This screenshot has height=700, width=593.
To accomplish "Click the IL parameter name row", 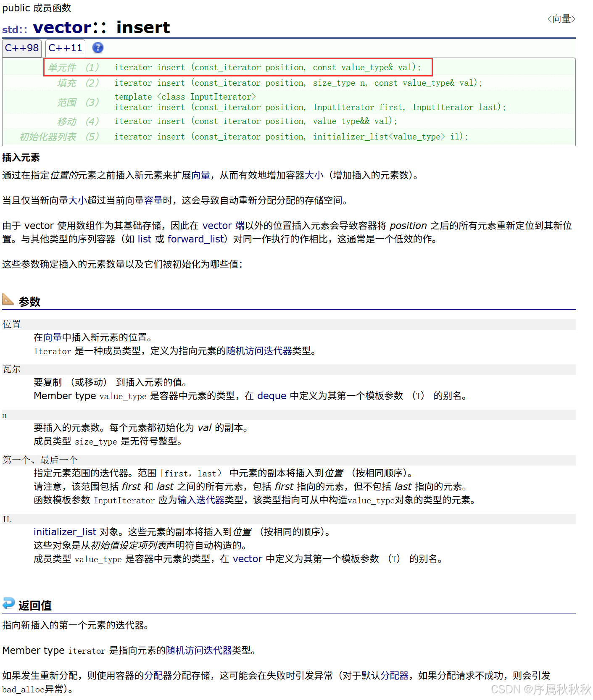I will (289, 519).
